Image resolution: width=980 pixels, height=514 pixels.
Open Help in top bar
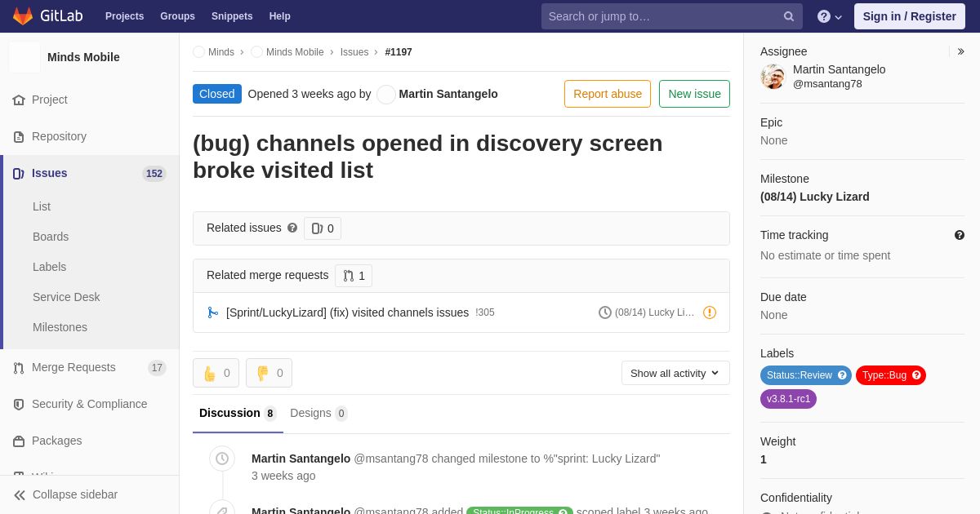pos(280,16)
